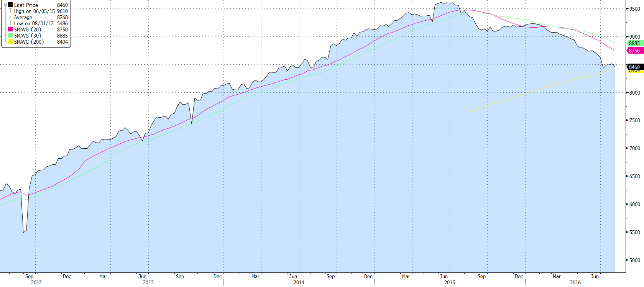Click the black 8460 last price tag
The width and height of the screenshot is (644, 287).
tap(635, 67)
